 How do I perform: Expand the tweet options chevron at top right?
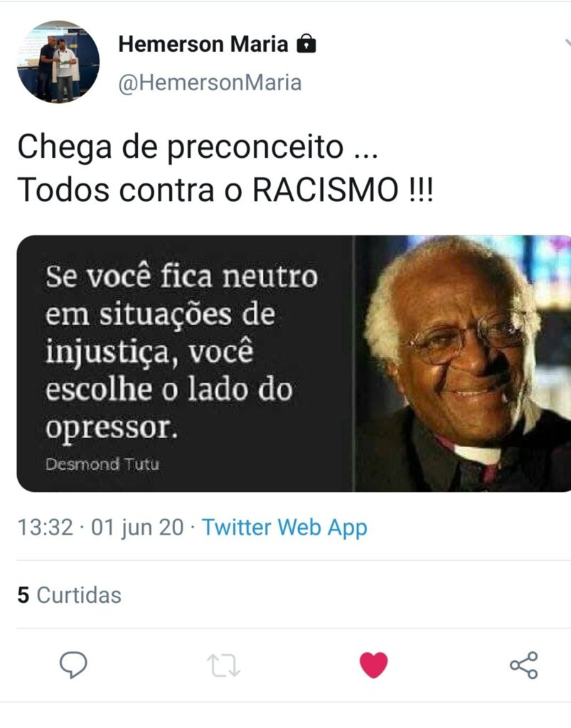[567, 43]
